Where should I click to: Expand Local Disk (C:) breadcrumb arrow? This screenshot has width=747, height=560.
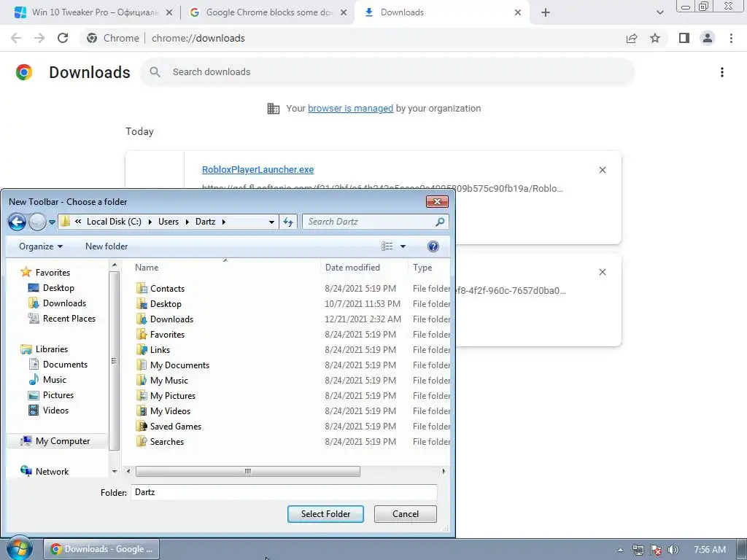pyautogui.click(x=150, y=222)
